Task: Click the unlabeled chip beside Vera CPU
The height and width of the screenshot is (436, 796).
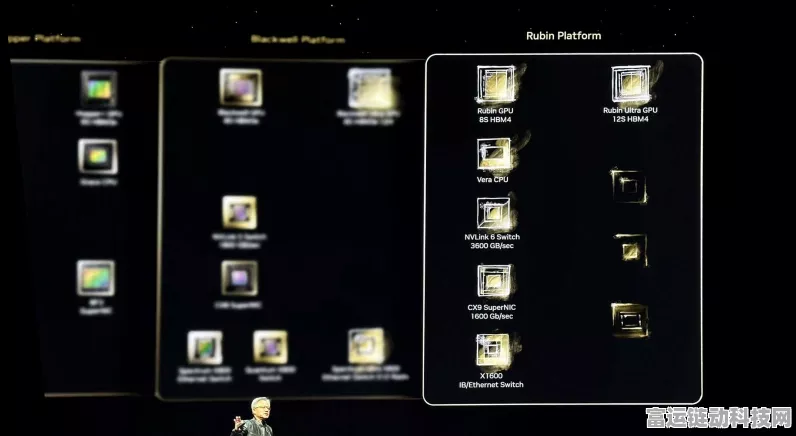Action: click(629, 186)
